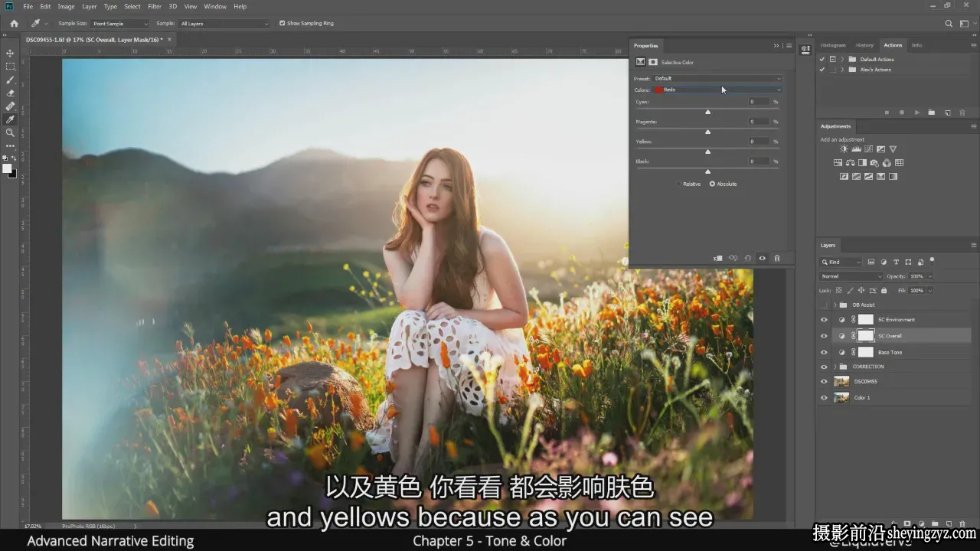Click the layer mask icon in Properties
This screenshot has height=551, width=980.
pos(653,62)
